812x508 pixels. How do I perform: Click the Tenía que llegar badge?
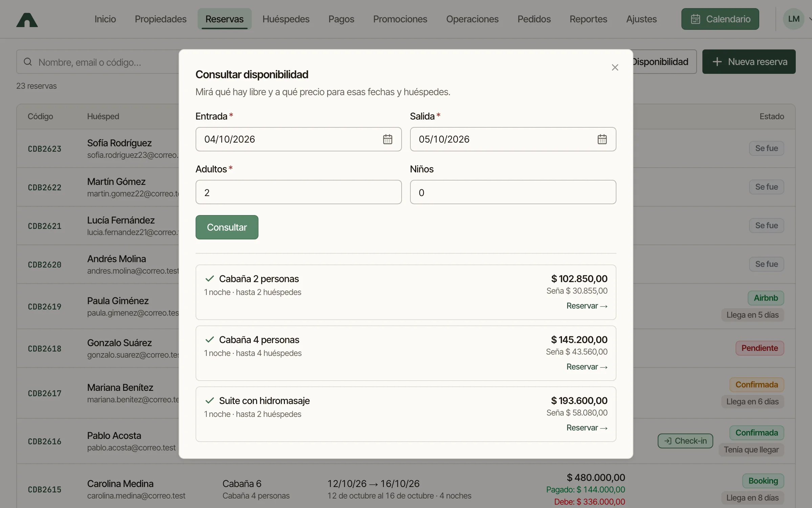(751, 450)
